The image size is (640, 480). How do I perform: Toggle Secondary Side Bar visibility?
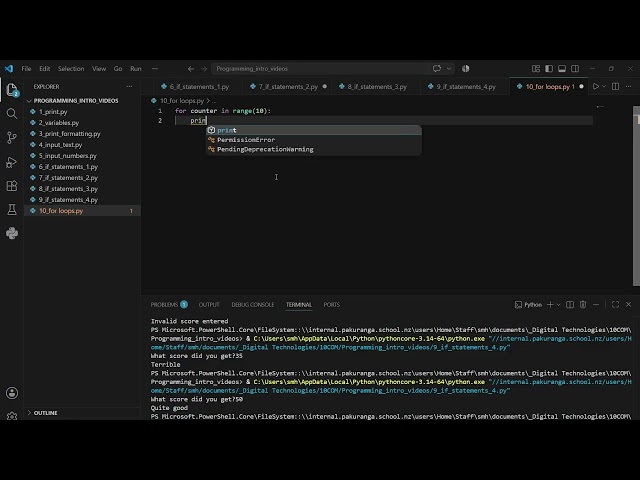pyautogui.click(x=575, y=69)
